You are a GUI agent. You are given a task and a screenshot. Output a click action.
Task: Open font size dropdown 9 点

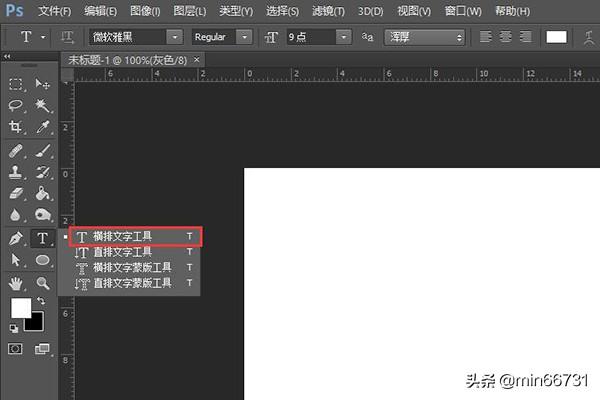click(344, 37)
